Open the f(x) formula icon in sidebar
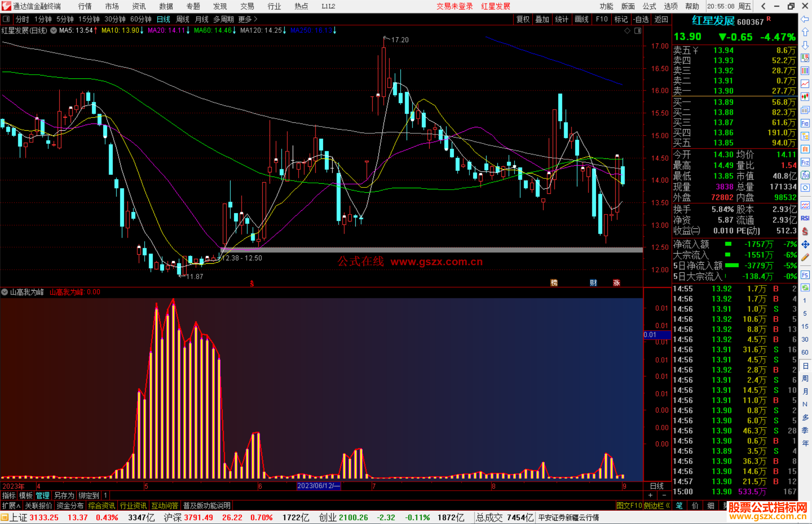This screenshot has height=524, width=812. (805, 175)
